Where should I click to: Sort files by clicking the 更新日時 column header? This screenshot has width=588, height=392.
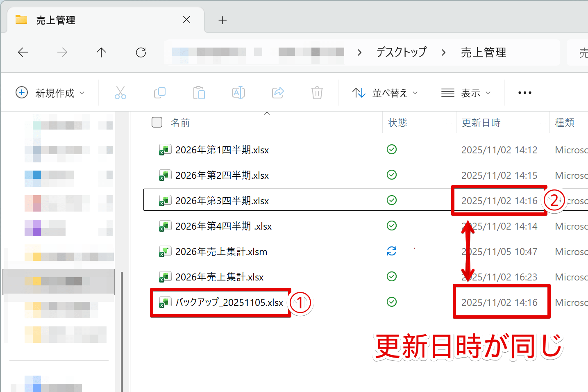(481, 122)
